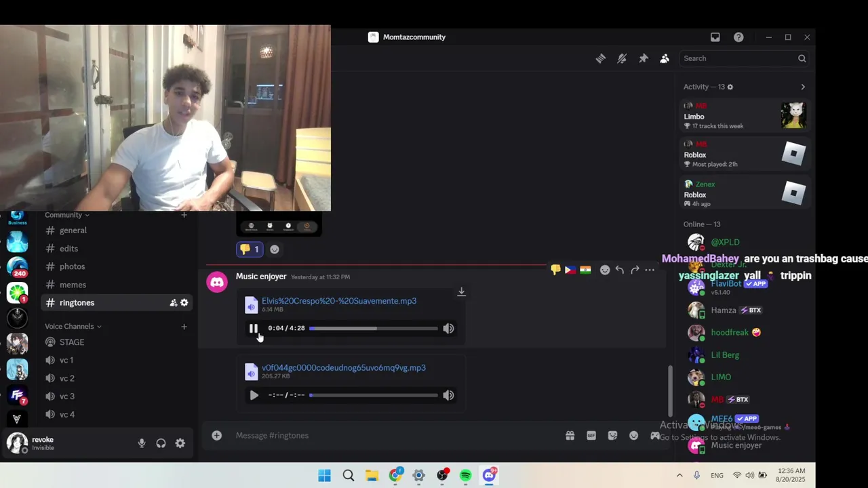Forward the Music enjoyer message
The image size is (868, 488).
(635, 270)
